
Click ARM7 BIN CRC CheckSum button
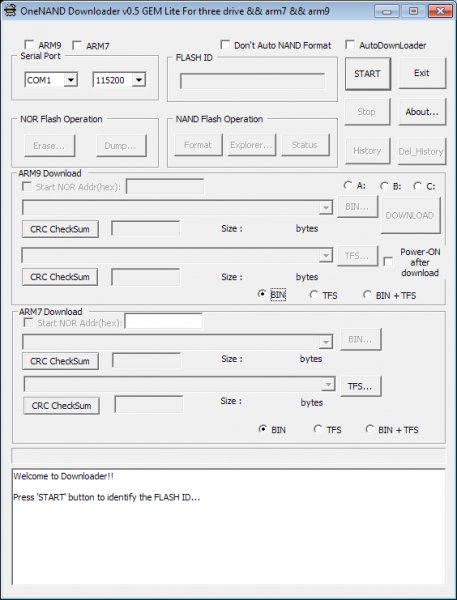(x=60, y=361)
